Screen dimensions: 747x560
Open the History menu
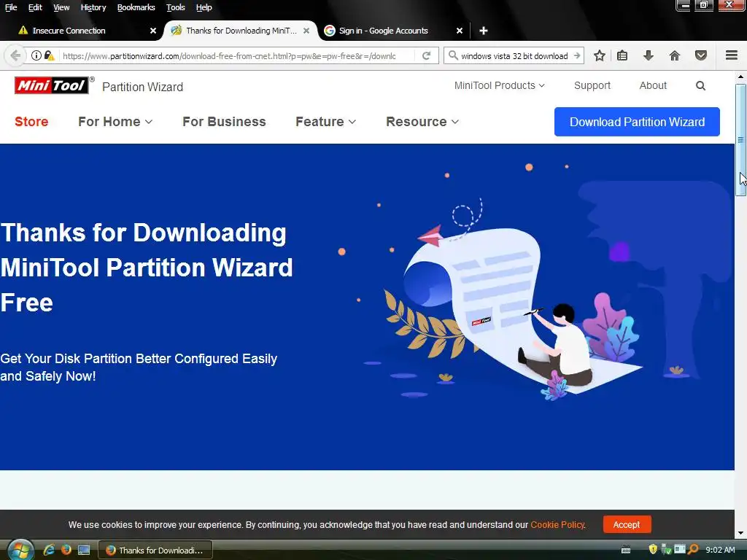(93, 7)
